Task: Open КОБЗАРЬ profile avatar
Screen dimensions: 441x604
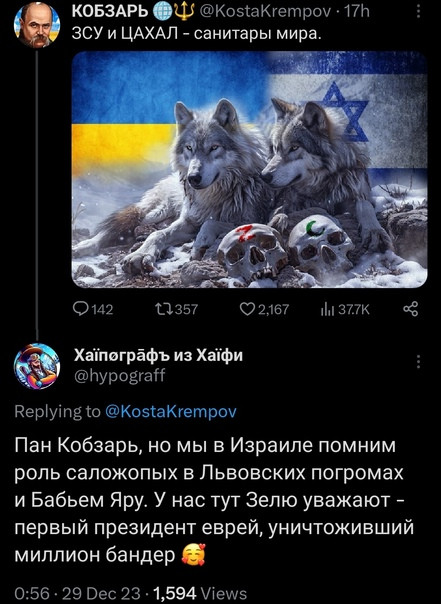Action: tap(37, 25)
